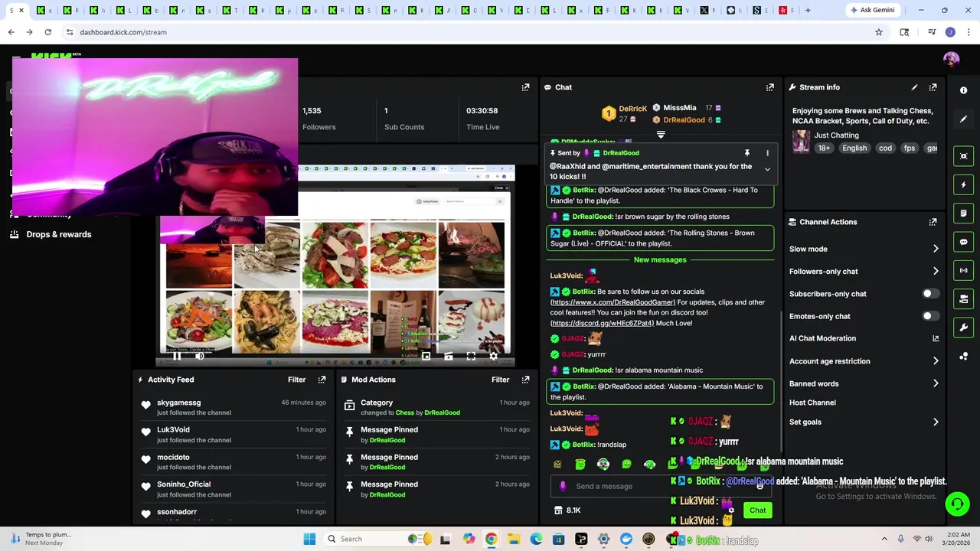
Task: Select the cod tag in Stream info
Action: click(885, 148)
